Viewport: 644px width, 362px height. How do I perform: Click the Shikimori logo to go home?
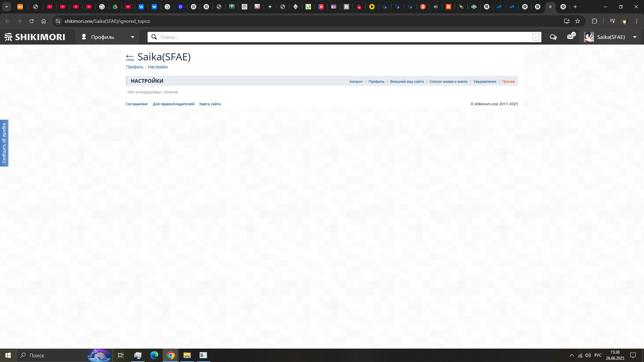[35, 37]
